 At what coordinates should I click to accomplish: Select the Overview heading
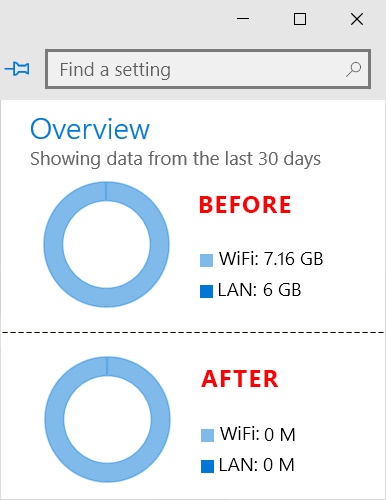pos(90,129)
